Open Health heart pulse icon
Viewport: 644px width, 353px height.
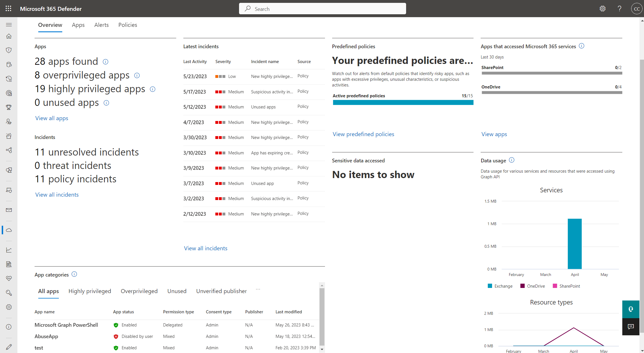(x=9, y=279)
